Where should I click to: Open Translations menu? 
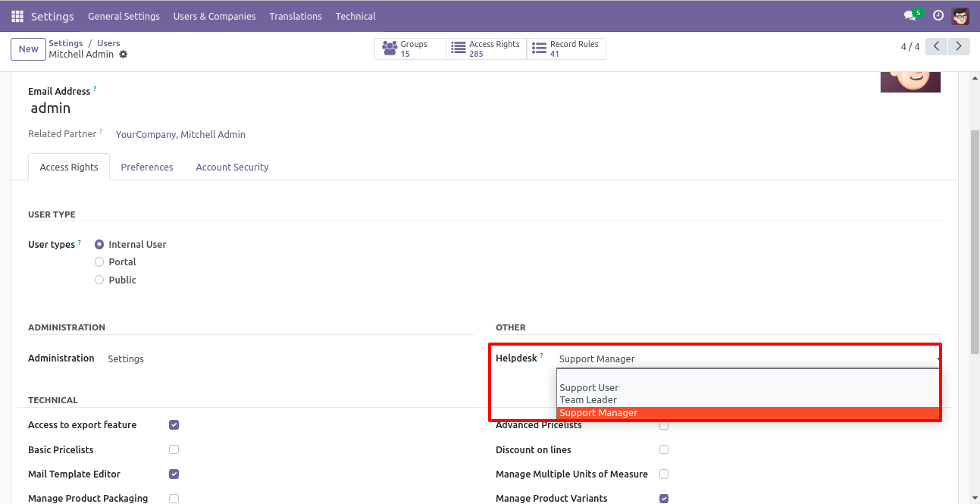coord(296,16)
